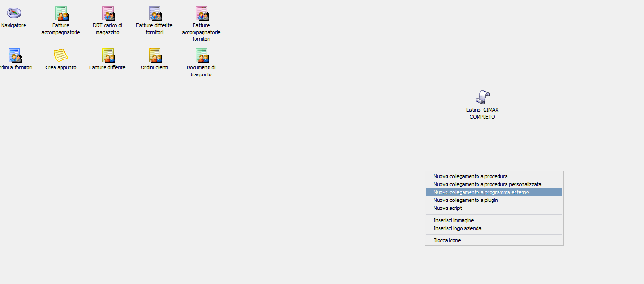Open DDT carico di magazzino icon

[108, 13]
